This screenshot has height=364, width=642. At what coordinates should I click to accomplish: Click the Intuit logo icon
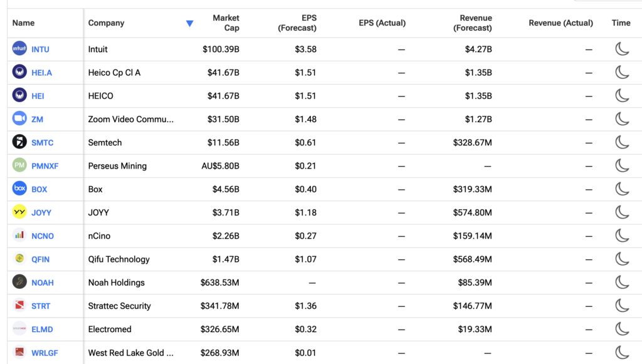pyautogui.click(x=19, y=49)
